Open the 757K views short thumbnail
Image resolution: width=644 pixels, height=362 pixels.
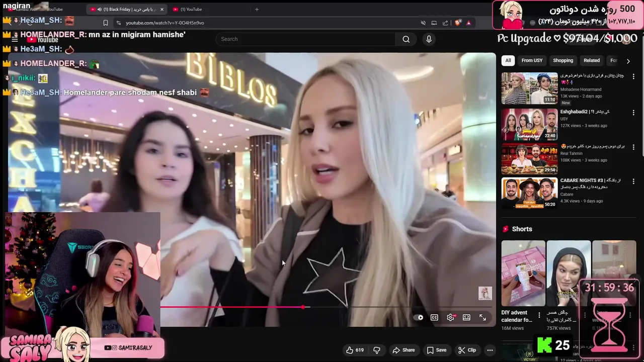(569, 274)
